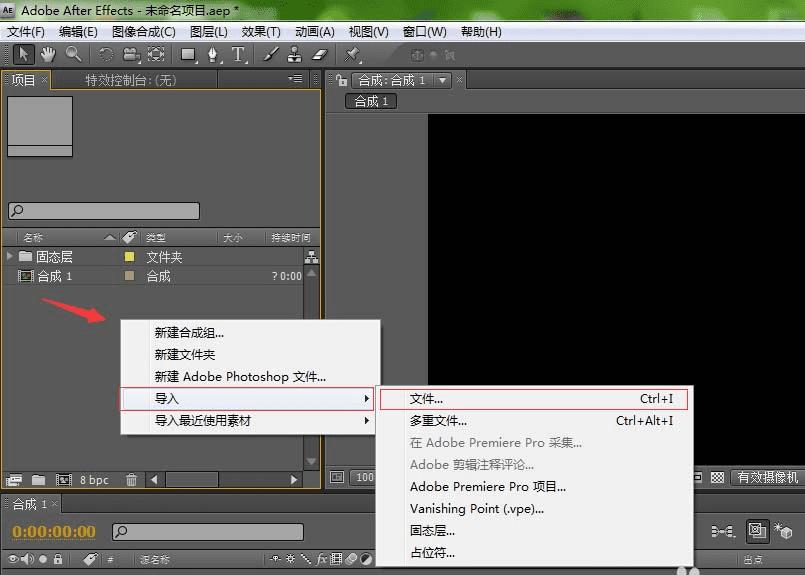Open the 帮助(H) menu
The height and width of the screenshot is (575, 805).
click(x=481, y=32)
